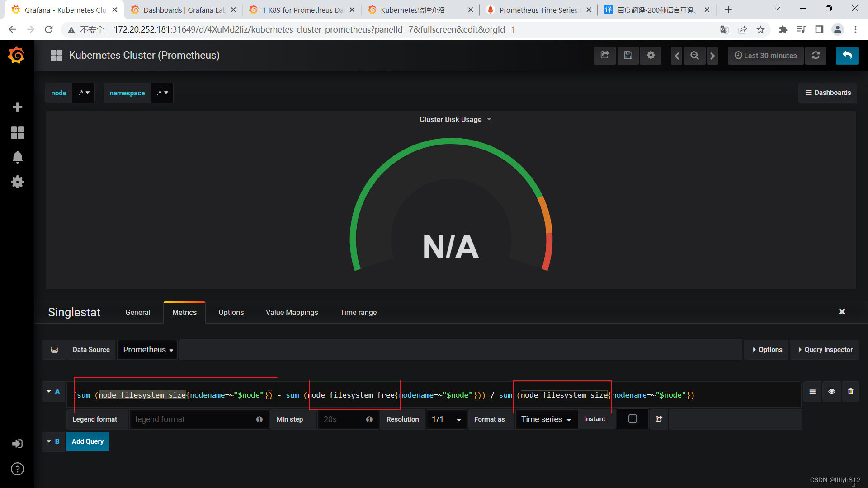Collapse query A row arrow
Image resolution: width=868 pixels, height=488 pixels.
48,391
